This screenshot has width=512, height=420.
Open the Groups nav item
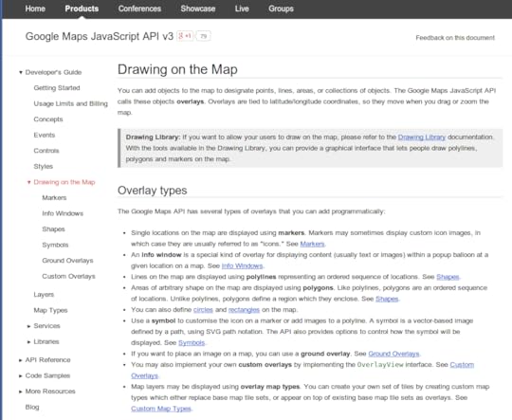click(281, 9)
